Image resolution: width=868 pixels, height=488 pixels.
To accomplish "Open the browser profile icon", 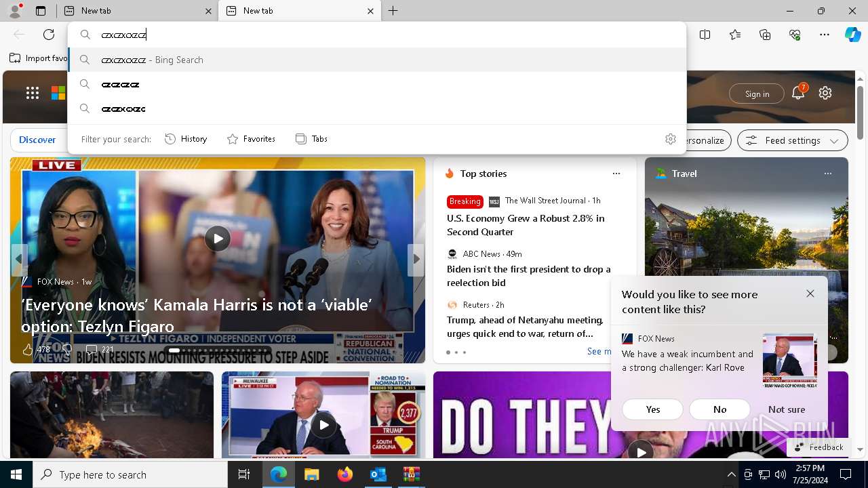I will [x=15, y=11].
